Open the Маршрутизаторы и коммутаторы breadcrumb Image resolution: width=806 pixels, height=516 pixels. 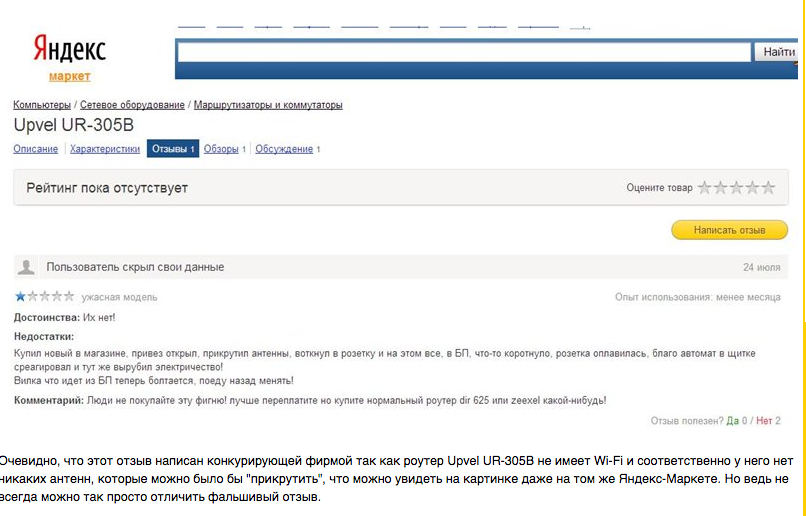click(x=268, y=105)
